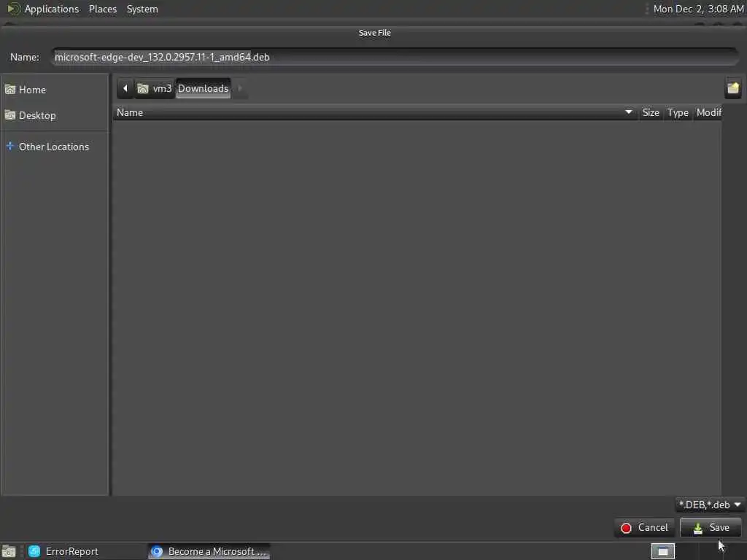Open the Applications menu

tap(52, 9)
